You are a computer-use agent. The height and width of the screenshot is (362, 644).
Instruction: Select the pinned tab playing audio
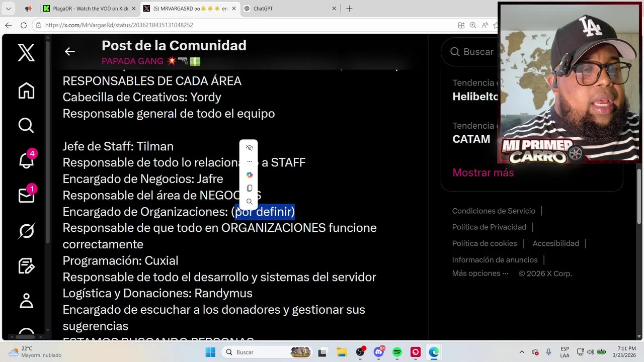[x=28, y=9]
